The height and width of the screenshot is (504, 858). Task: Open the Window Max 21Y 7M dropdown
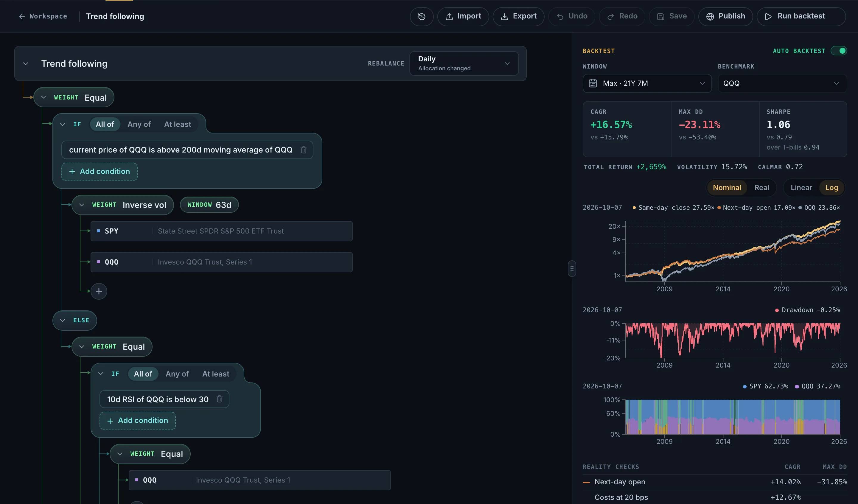tap(647, 83)
